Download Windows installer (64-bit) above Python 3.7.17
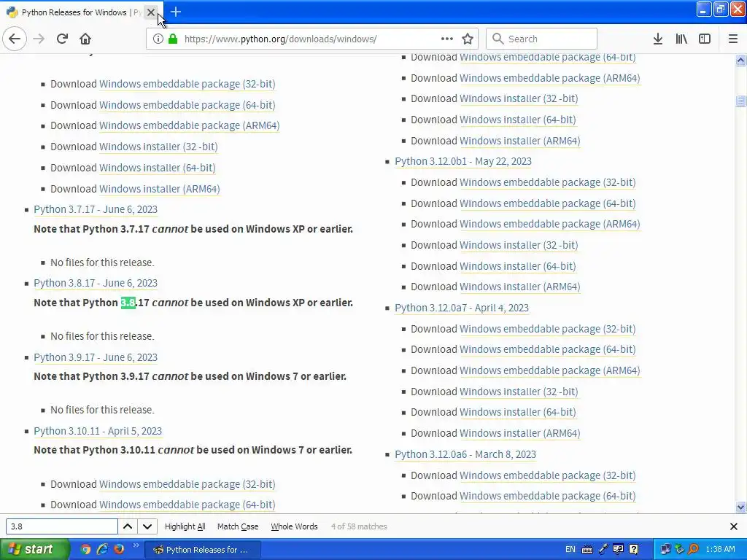The image size is (747, 560). tap(158, 168)
